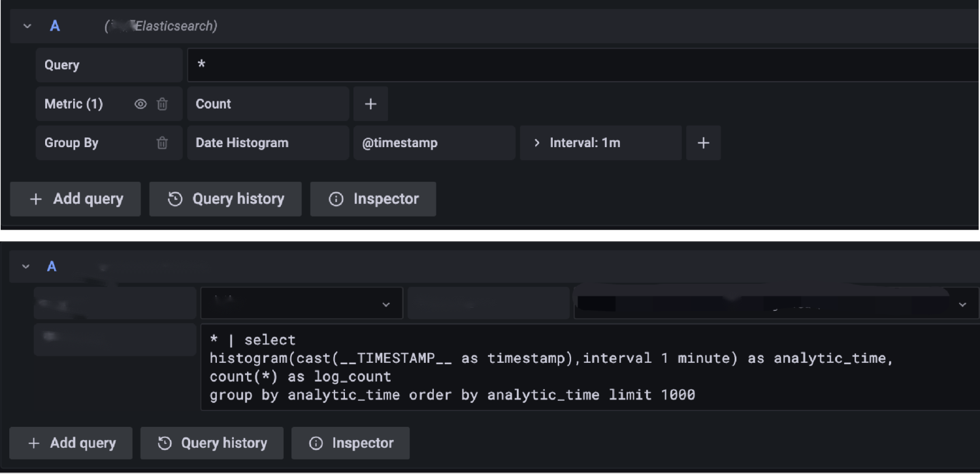Focus the Elasticsearch Query input field
The width and height of the screenshot is (980, 474).
coord(581,65)
